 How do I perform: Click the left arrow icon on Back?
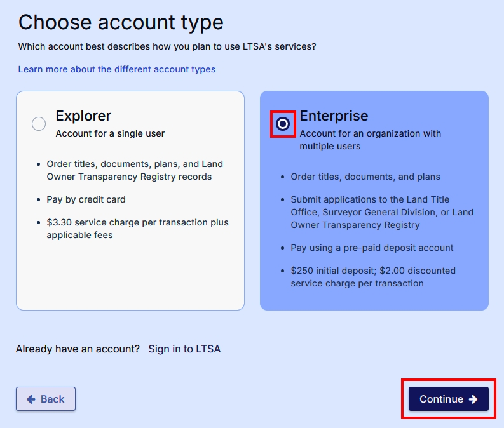31,399
